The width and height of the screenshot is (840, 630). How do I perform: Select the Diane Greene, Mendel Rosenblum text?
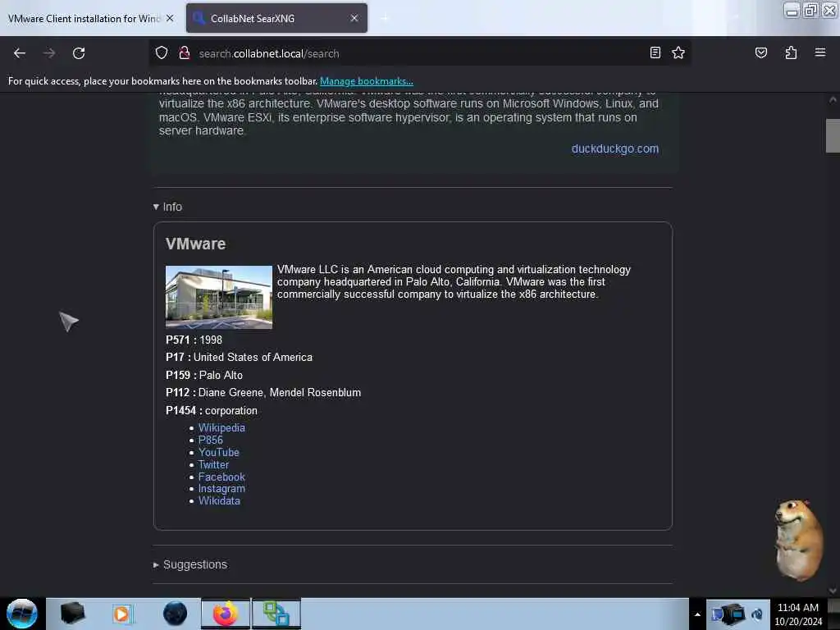280,393
